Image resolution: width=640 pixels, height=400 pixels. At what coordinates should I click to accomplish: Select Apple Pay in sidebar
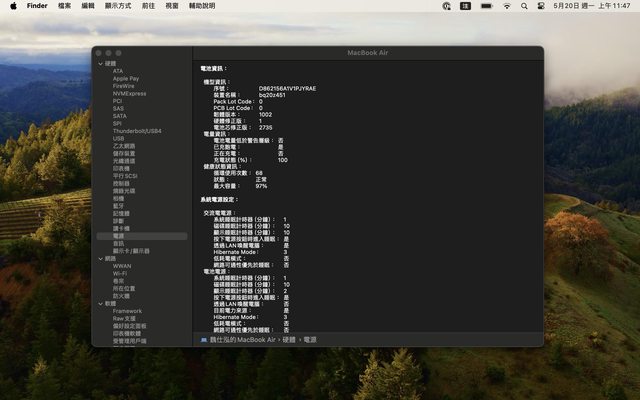126,78
